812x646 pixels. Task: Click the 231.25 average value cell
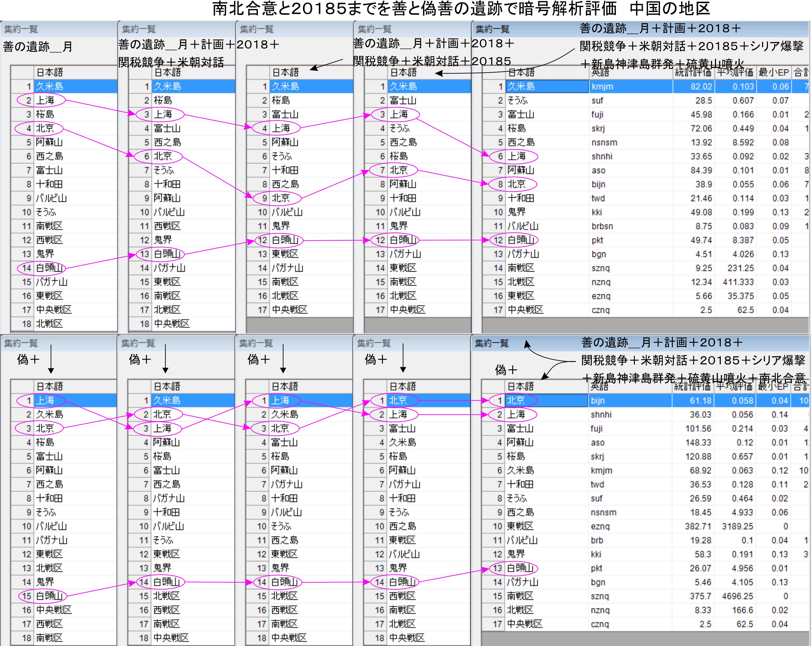(740, 268)
